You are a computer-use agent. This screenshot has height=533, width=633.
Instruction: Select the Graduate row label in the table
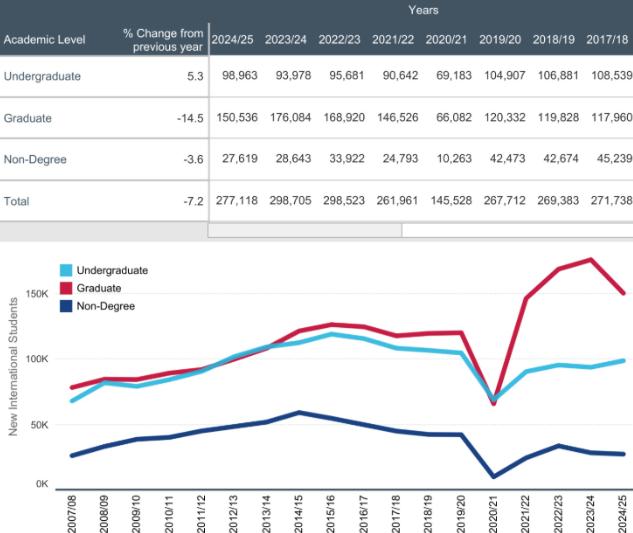tap(28, 118)
